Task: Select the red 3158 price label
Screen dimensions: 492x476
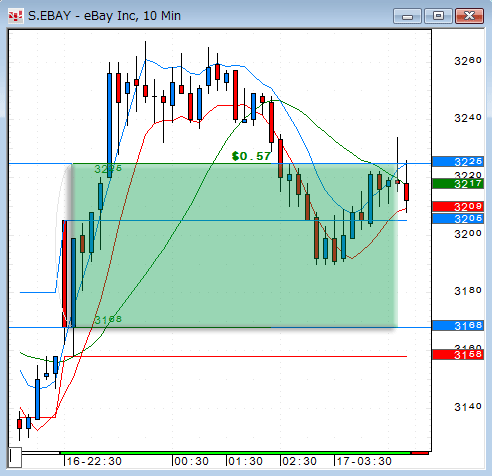Action: pyautogui.click(x=458, y=354)
